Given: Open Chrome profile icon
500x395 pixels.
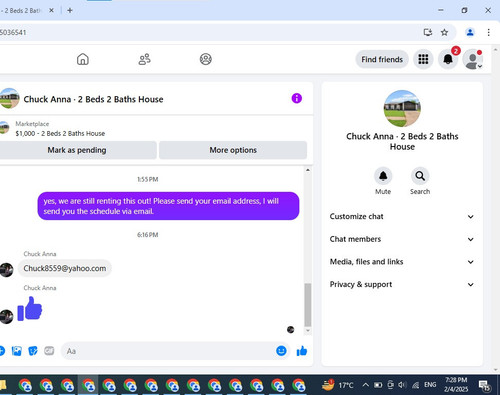Looking at the screenshot, I should pos(470,32).
